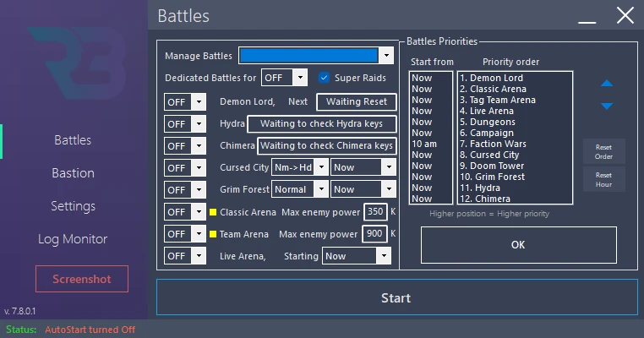The image size is (644, 338).
Task: Click the Screenshot button
Action: click(82, 279)
